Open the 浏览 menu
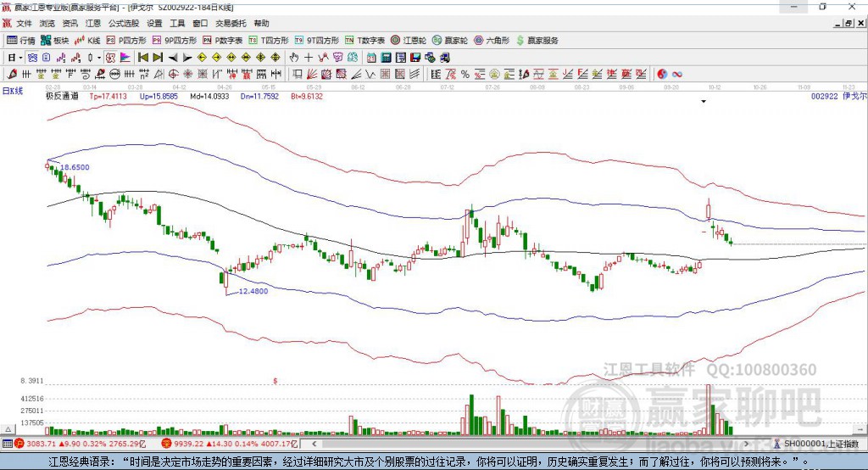 coord(47,23)
